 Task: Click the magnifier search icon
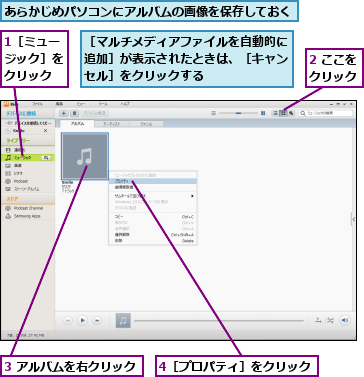(303, 113)
